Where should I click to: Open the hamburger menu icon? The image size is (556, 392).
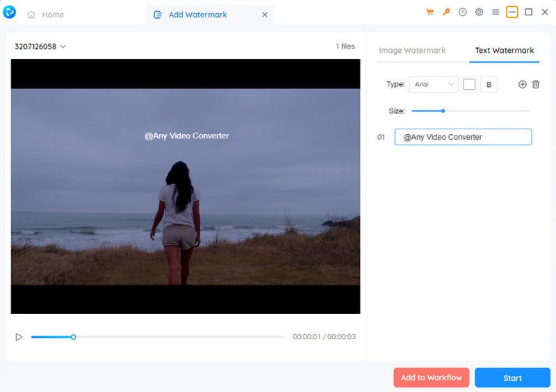click(x=496, y=13)
